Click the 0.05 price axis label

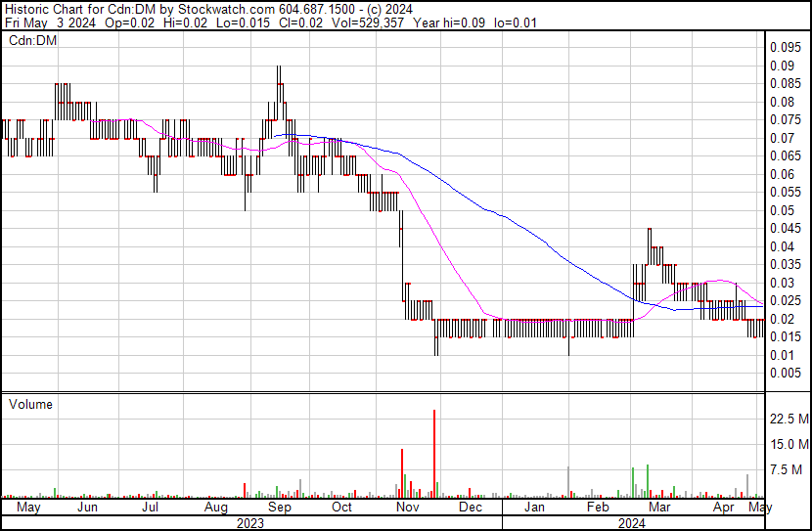(x=782, y=210)
